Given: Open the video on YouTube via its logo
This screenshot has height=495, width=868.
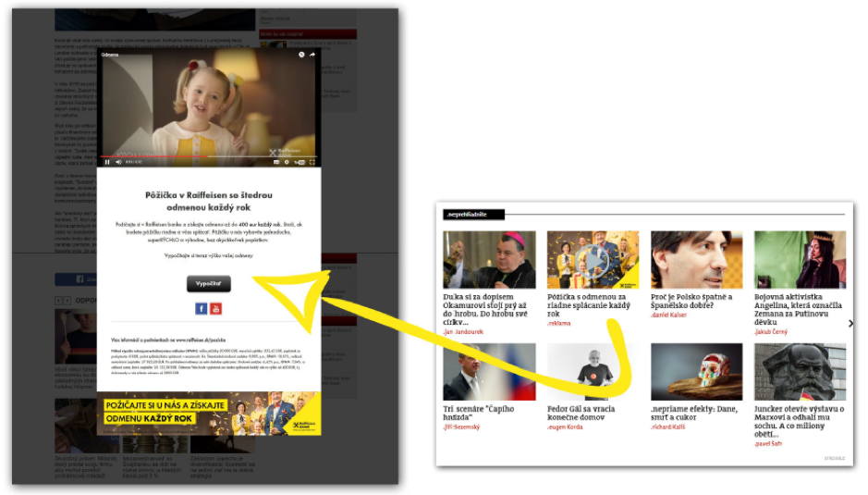Looking at the screenshot, I should pos(300,162).
